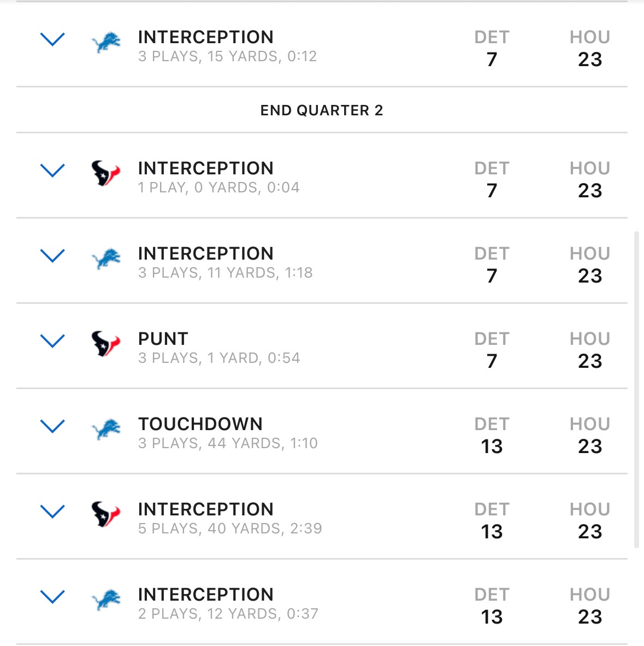This screenshot has width=644, height=646.
Task: Select the TOUCHDOWN drive title
Action: click(x=200, y=424)
